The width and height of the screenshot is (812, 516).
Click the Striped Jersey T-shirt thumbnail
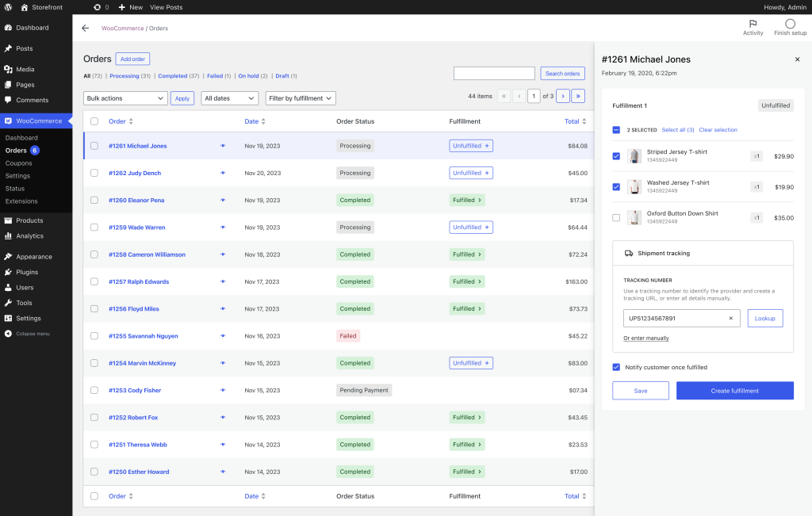click(x=634, y=156)
